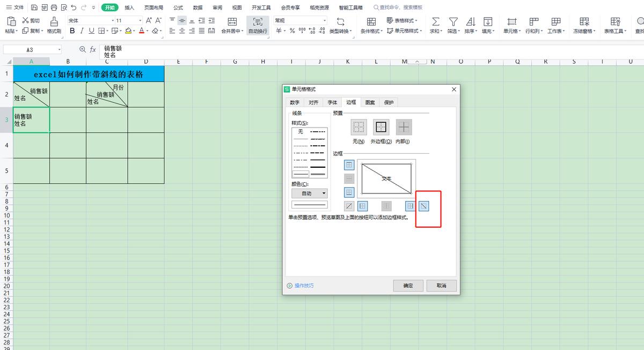Image resolution: width=644 pixels, height=350 pixels.
Task: Click the diagonal-down border button in the red box
Action: (x=424, y=206)
